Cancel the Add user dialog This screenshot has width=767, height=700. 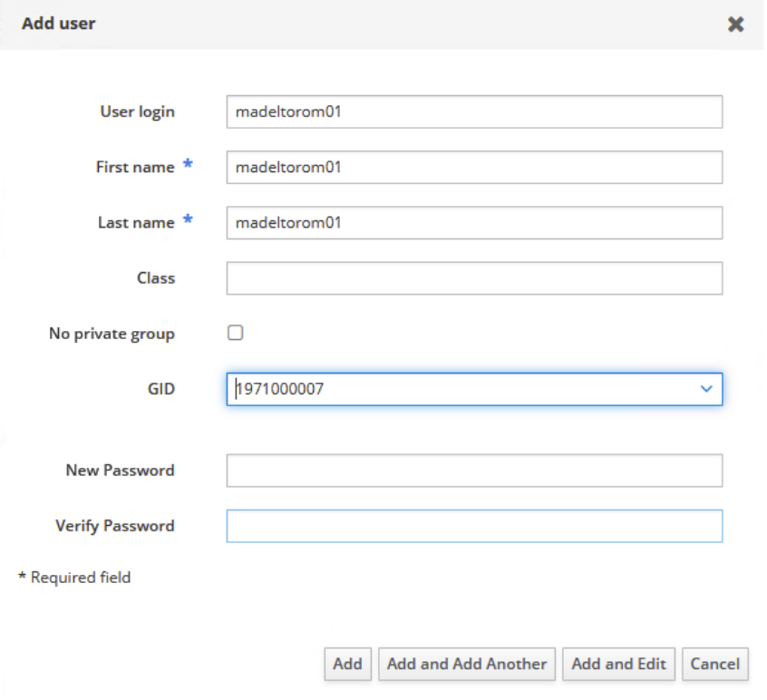click(714, 664)
